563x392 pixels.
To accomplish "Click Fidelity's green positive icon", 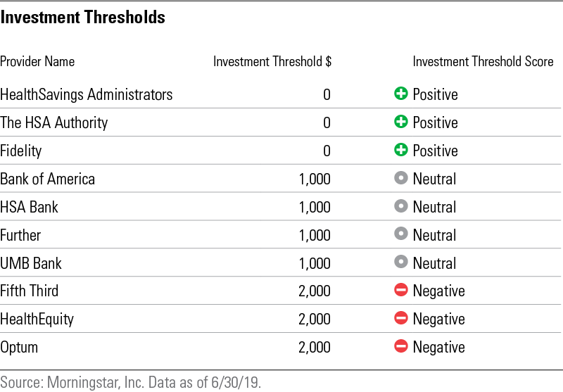I will (401, 151).
